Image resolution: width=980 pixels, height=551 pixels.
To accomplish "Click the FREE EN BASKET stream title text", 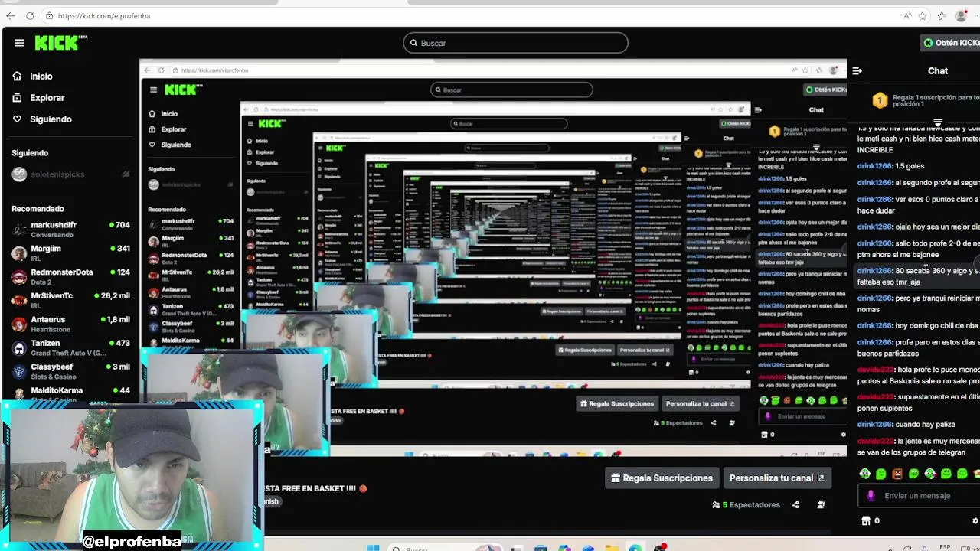I will point(316,488).
